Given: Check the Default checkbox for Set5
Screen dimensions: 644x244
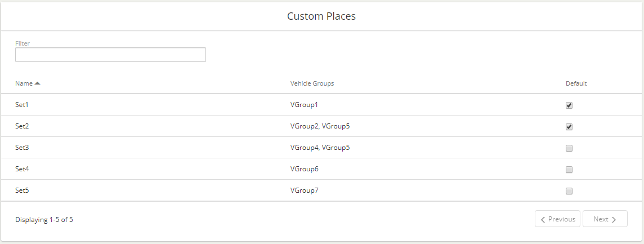Looking at the screenshot, I should click(569, 191).
